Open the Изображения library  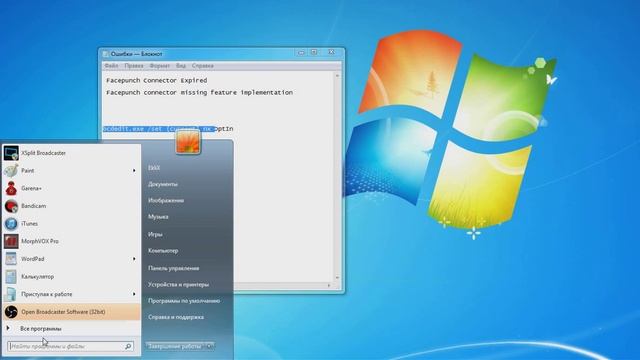click(166, 200)
